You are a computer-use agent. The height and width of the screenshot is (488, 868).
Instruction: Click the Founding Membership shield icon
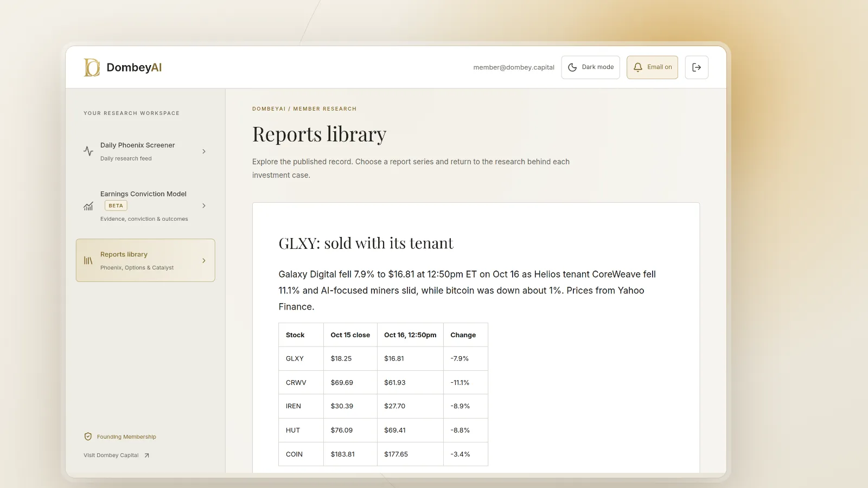(88, 436)
